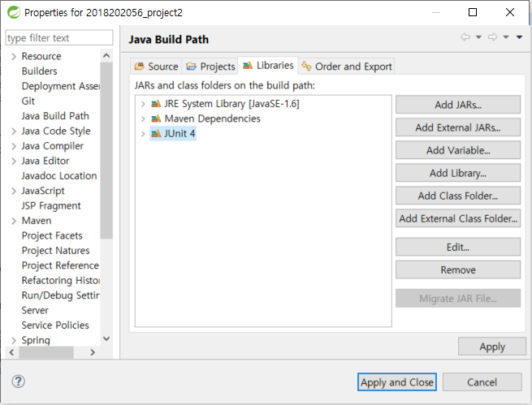This screenshot has width=532, height=405.
Task: Open the Git properties page
Action: tap(28, 101)
